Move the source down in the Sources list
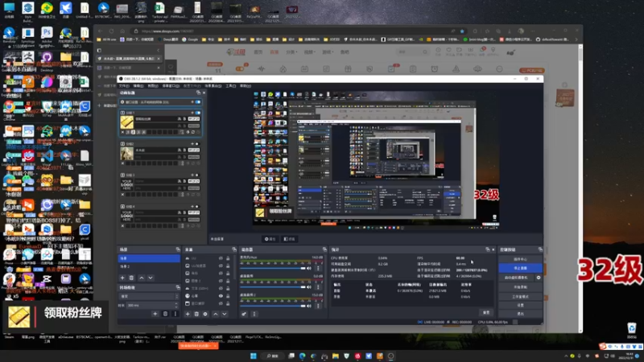The height and width of the screenshot is (362, 644). [225, 314]
